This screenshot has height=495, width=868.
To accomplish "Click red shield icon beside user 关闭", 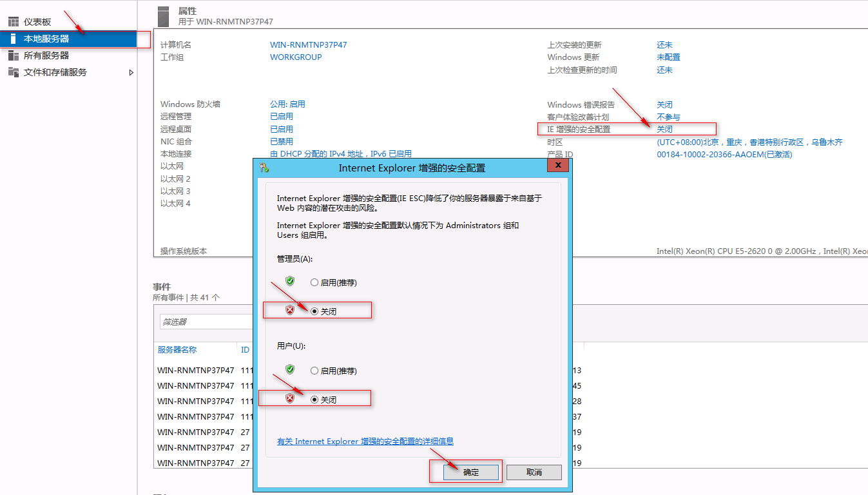I will (x=290, y=399).
